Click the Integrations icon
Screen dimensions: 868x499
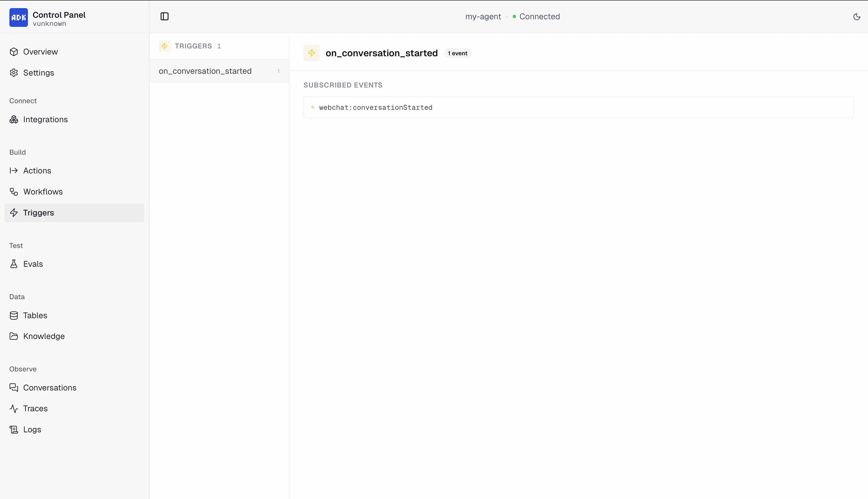(x=14, y=119)
